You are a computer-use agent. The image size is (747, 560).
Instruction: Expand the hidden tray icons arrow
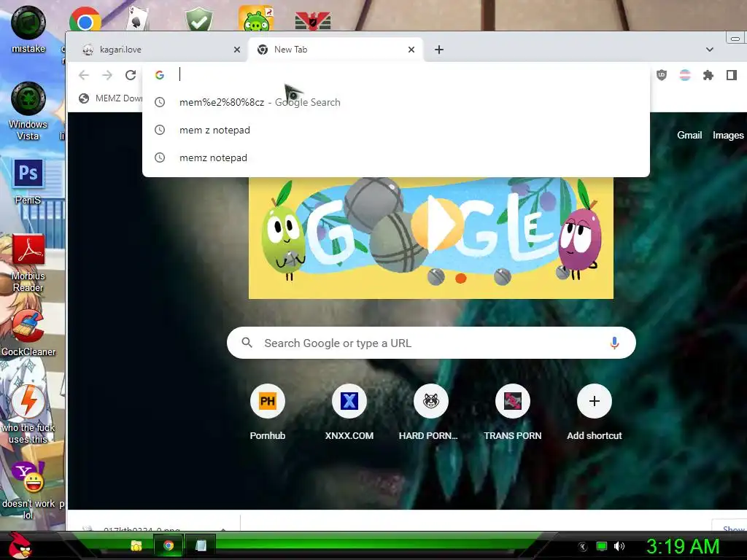pos(583,547)
